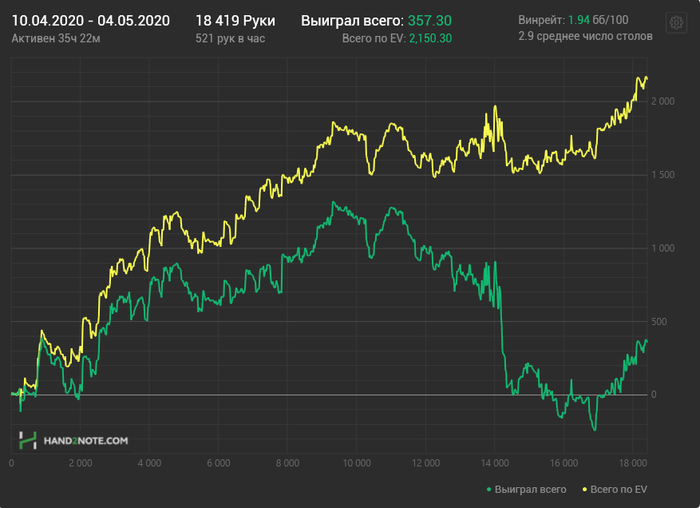Viewport: 700px width, 508px height.
Task: Click the 'Винрейт:' label
Action: tap(542, 20)
